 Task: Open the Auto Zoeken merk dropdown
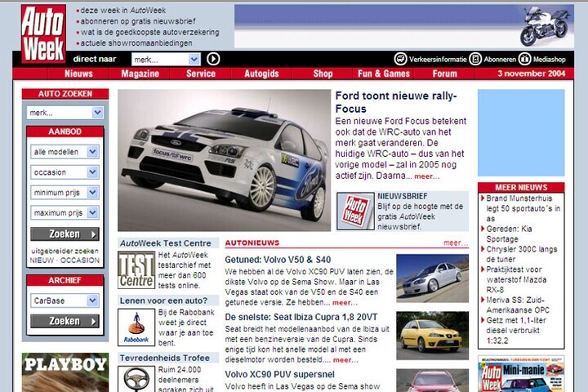65,113
